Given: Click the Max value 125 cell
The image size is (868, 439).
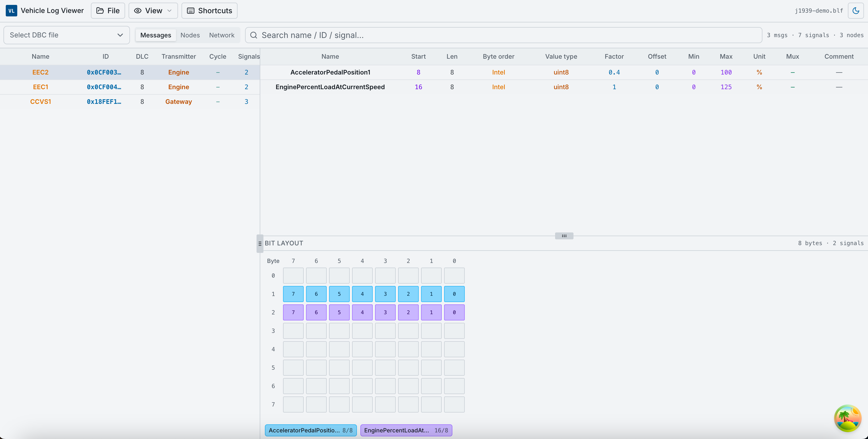Looking at the screenshot, I should [726, 87].
